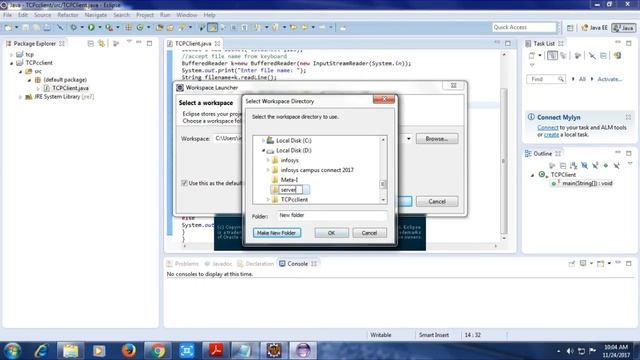
Task: Click the Sort icon in Outline view
Action: [x=573, y=165]
